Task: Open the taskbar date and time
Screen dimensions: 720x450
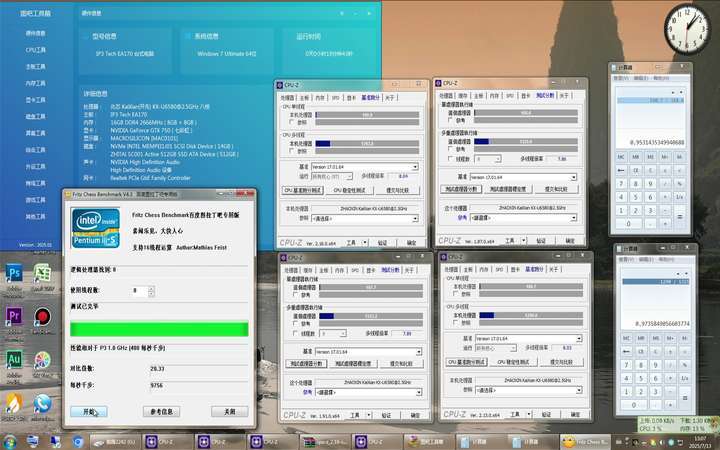Action: [700, 442]
